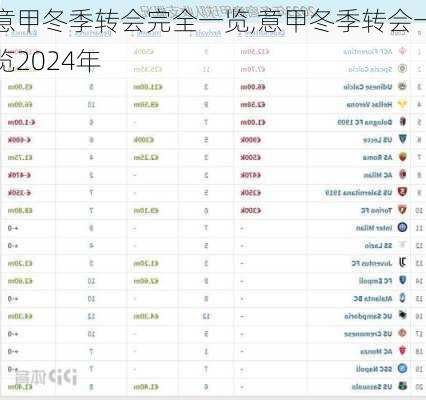This screenshot has height=400, width=426.
Task: Click the US Lecce club crest
Action: click(403, 140)
